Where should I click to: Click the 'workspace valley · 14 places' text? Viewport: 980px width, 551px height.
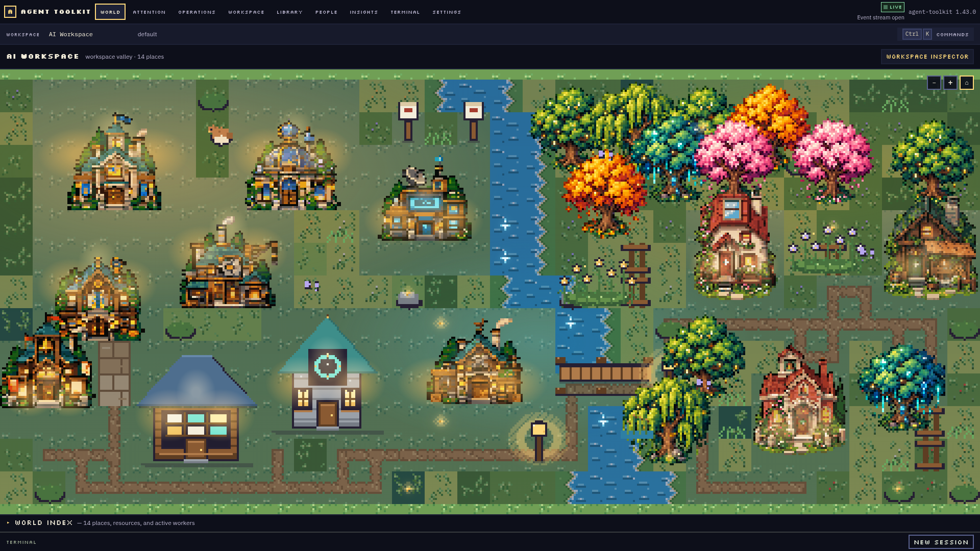[125, 57]
